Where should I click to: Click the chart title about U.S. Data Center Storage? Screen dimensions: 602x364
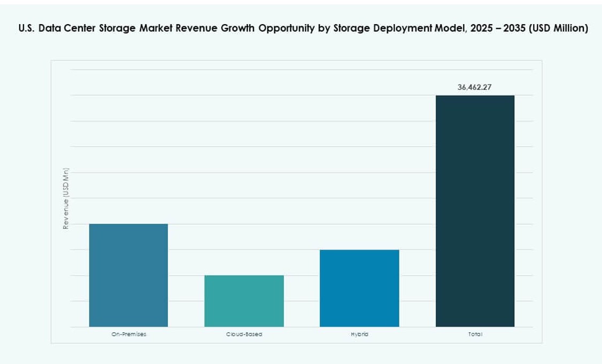click(x=303, y=28)
